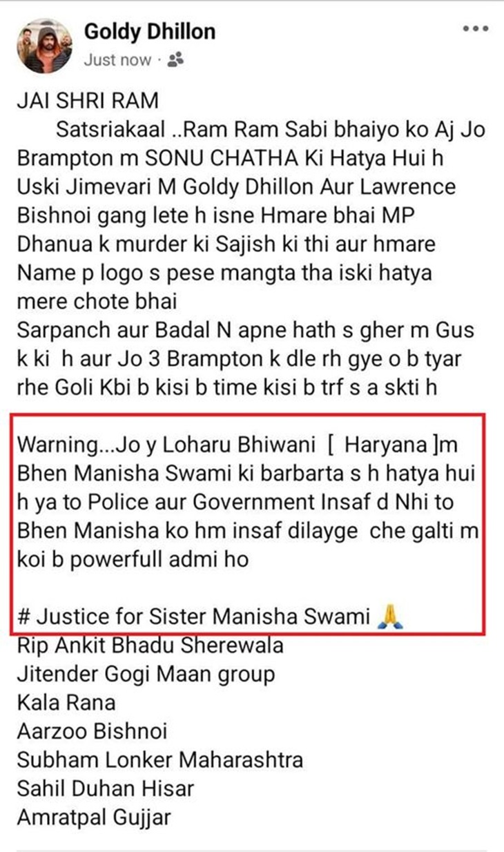This screenshot has width=504, height=852.
Task: Select the "Amratpal Gujjar" line
Action: click(x=94, y=817)
